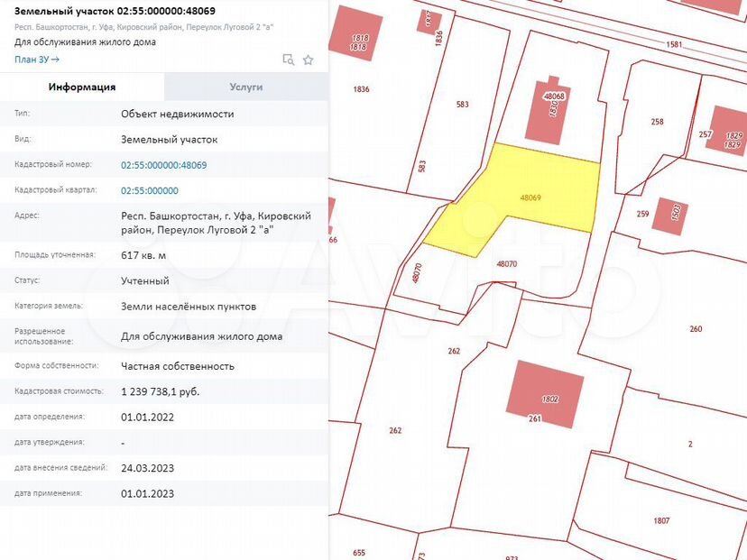Select parcel 583 label on the map
Image resolution: width=747 pixels, height=560 pixels.
[x=462, y=105]
